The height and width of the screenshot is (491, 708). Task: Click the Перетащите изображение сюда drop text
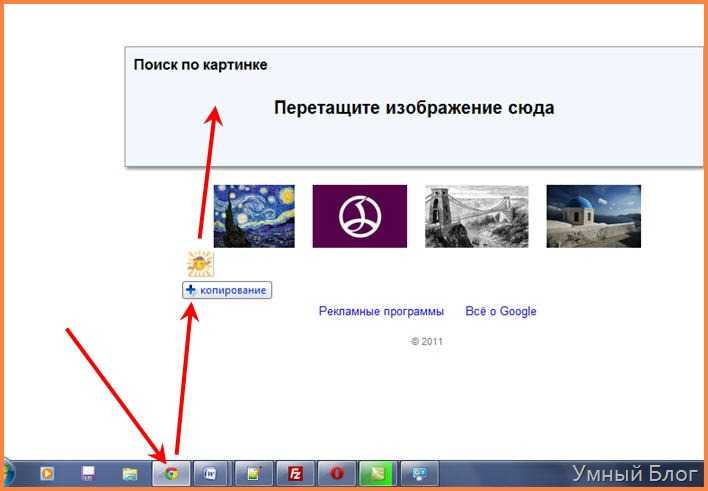tap(414, 108)
